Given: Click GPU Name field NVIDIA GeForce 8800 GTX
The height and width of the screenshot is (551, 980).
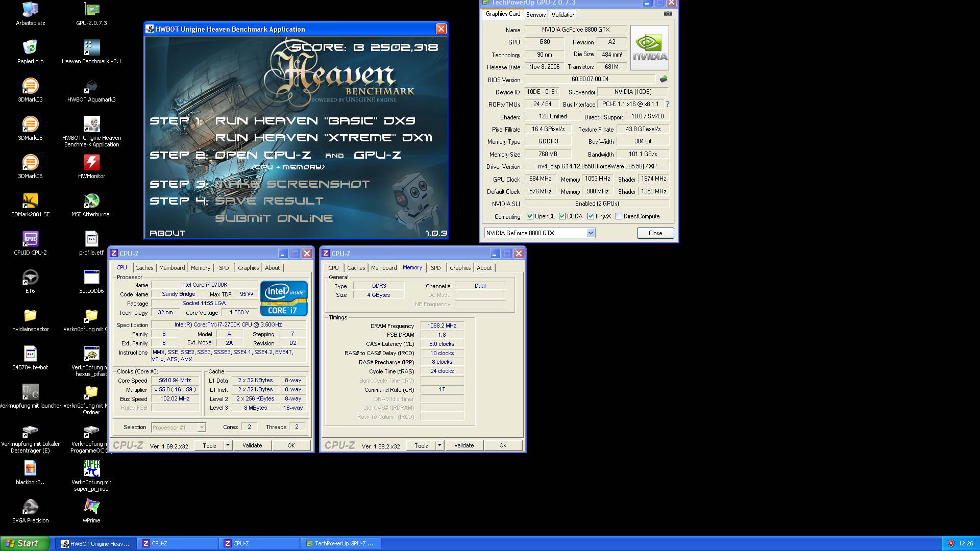Looking at the screenshot, I should pos(575,30).
